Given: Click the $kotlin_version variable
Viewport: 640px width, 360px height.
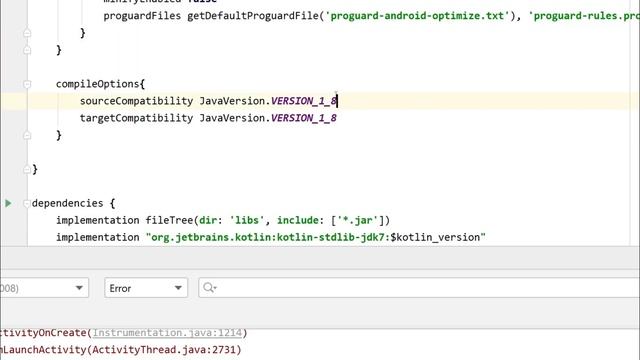Looking at the screenshot, I should 436,237.
